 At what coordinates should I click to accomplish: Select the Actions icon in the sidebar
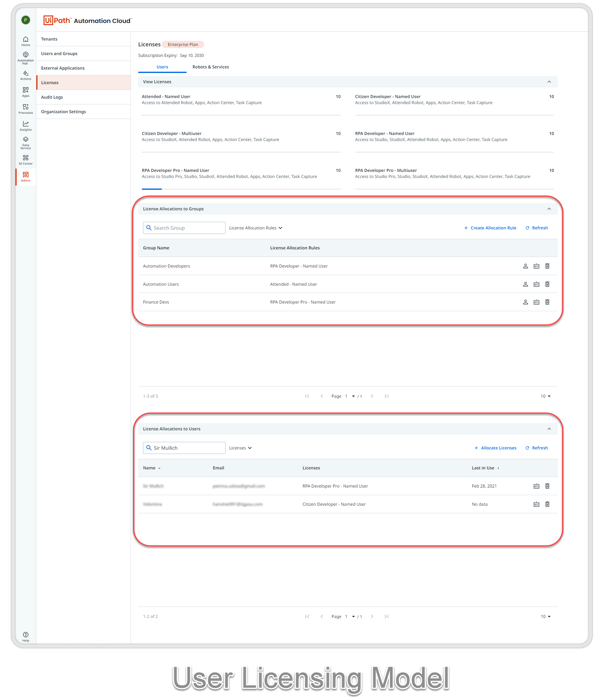pos(26,75)
